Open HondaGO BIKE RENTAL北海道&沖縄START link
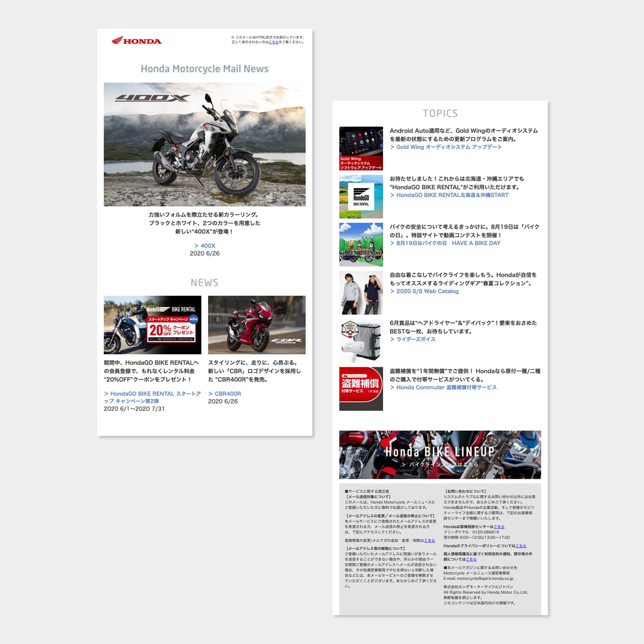The width and height of the screenshot is (644, 644). (449, 195)
